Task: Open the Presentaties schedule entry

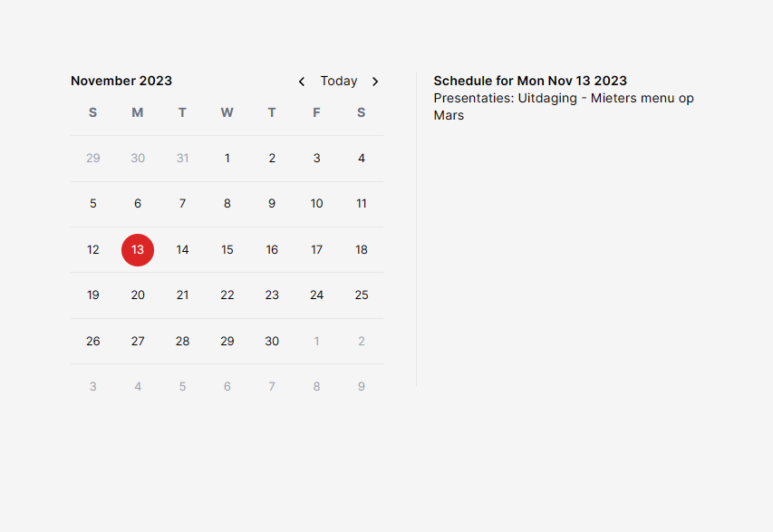Action: click(x=564, y=107)
